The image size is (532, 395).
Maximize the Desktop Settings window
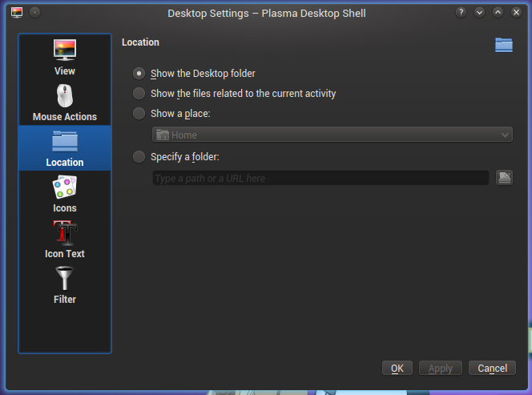click(x=498, y=13)
